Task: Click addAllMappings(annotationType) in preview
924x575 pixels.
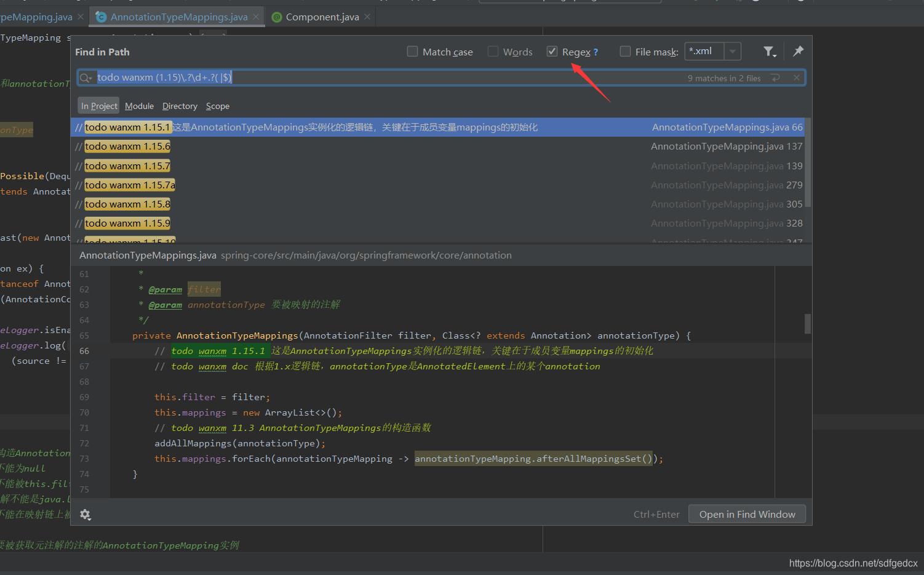Action: pyautogui.click(x=240, y=443)
